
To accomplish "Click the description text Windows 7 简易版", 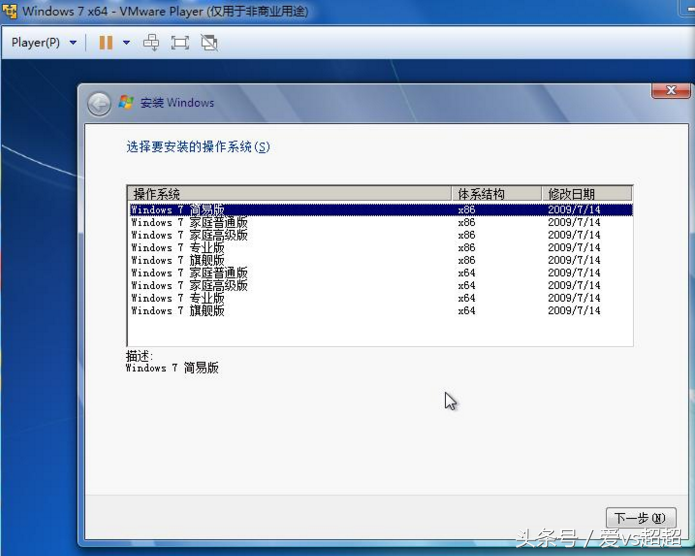I will [172, 368].
